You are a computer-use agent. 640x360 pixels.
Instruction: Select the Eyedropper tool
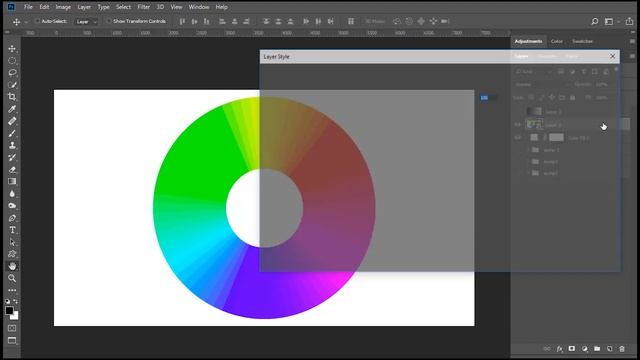click(12, 109)
